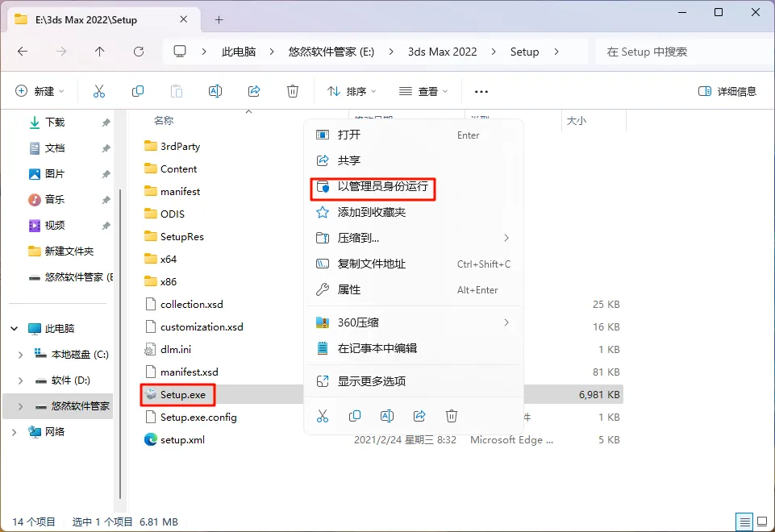The image size is (775, 532).
Task: Go back with the Back arrow
Action: pos(23,52)
